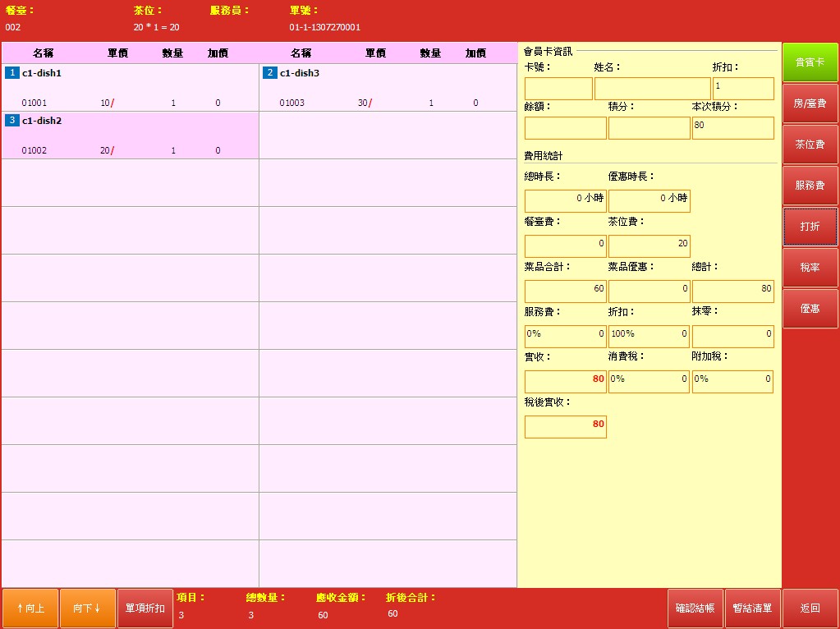The height and width of the screenshot is (629, 840).
Task: Click the 附加稅 surtax field
Action: point(733,382)
